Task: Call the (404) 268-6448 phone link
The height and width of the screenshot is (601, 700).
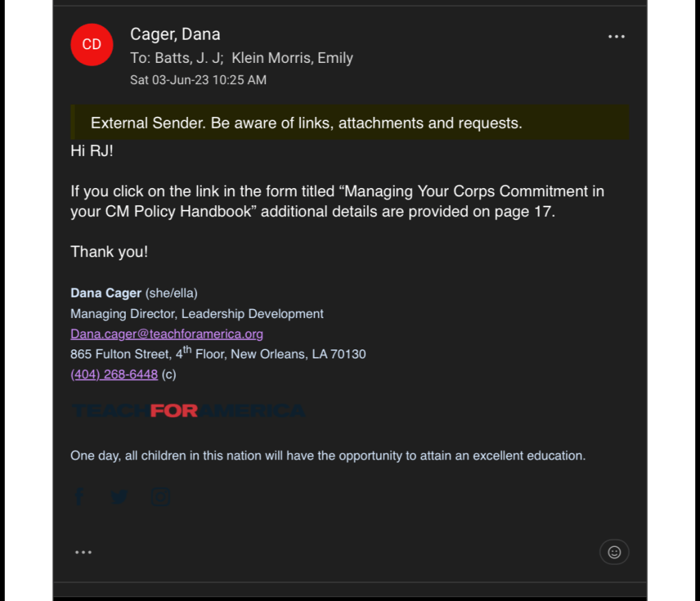Action: (114, 374)
